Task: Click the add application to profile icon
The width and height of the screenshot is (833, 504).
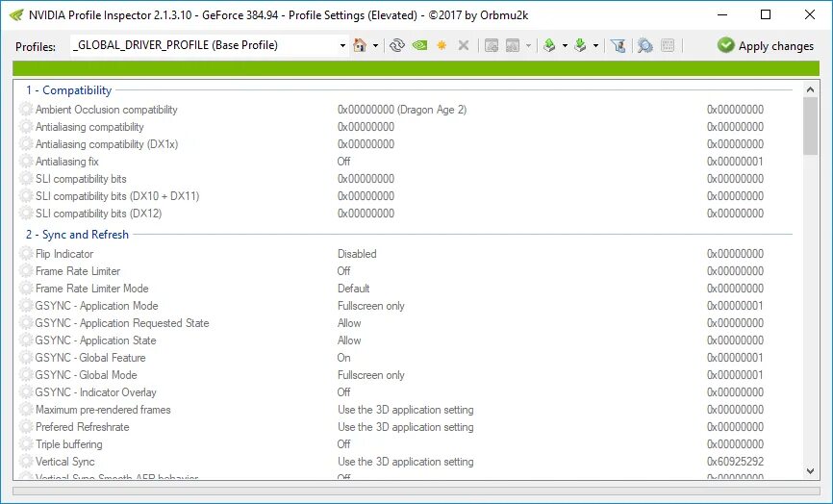Action: tap(492, 45)
